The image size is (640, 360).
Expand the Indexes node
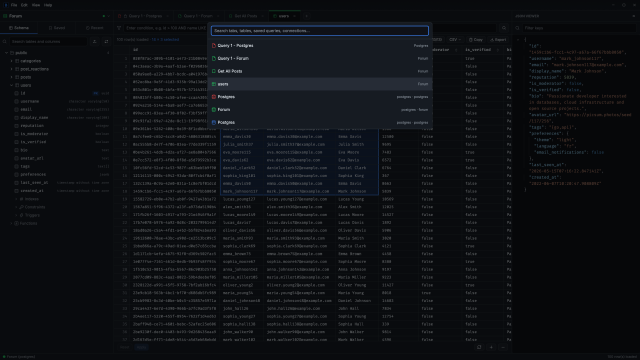coord(16,199)
